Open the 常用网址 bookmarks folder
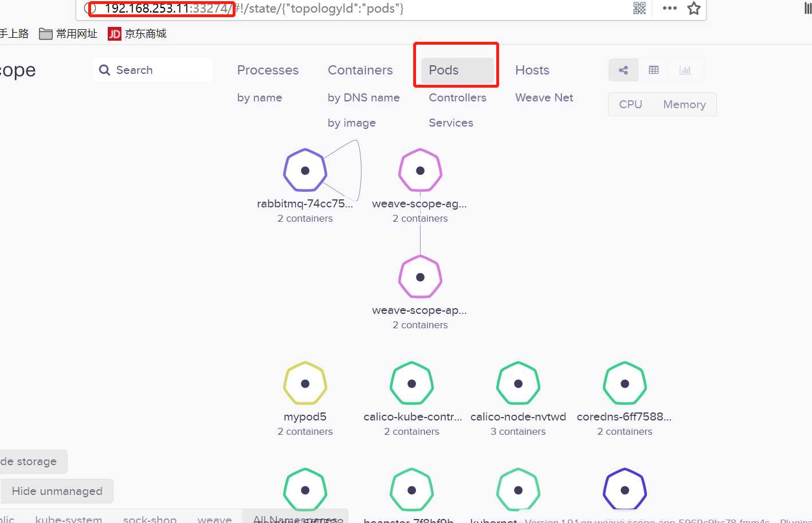The width and height of the screenshot is (812, 523). click(68, 34)
